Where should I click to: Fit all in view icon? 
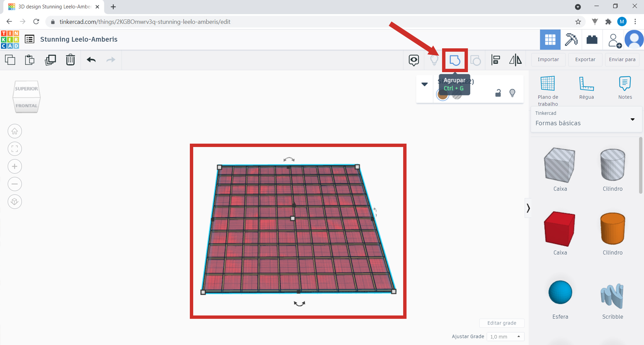(x=15, y=149)
